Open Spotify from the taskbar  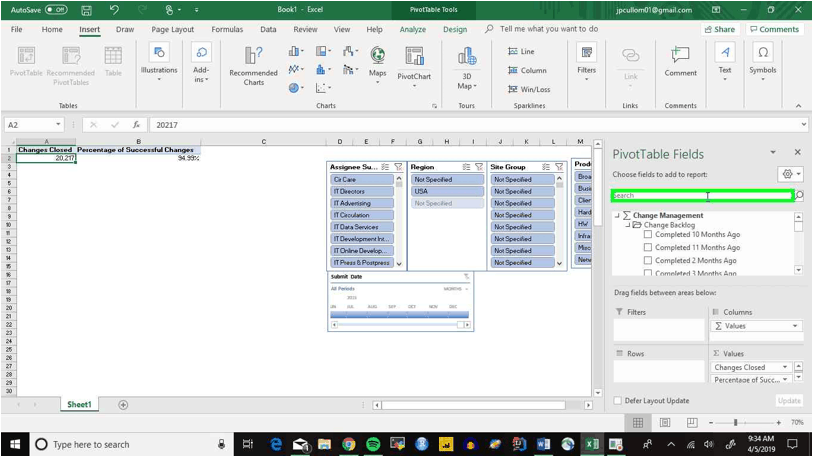pyautogui.click(x=373, y=444)
